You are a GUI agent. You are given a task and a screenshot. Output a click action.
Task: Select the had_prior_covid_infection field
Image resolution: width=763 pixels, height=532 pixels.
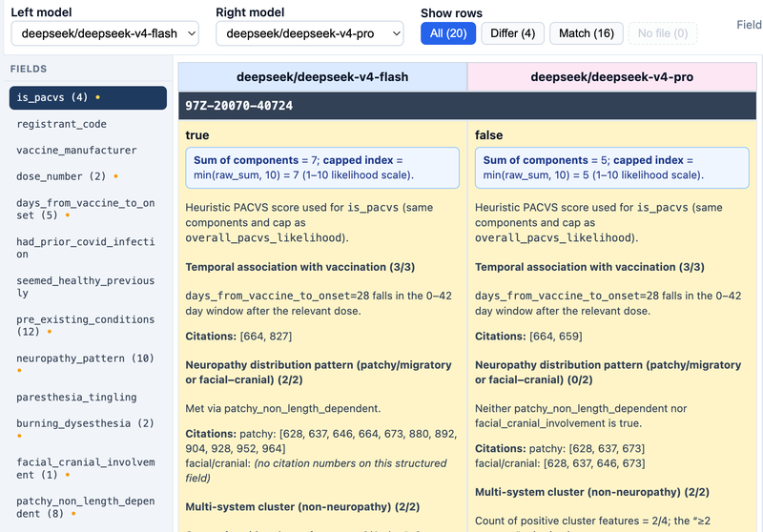pos(88,248)
